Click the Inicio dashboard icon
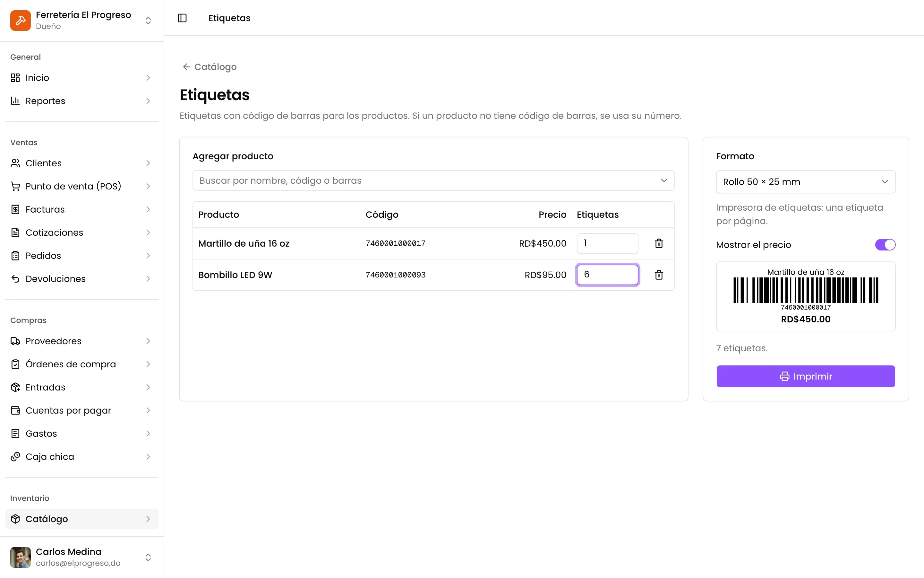The image size is (924, 578). click(x=15, y=78)
